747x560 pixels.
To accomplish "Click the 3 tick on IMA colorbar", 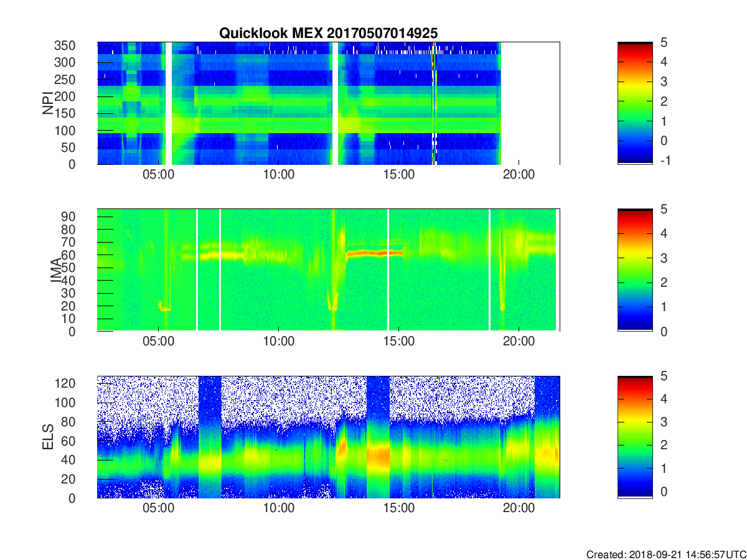I will 665,258.
